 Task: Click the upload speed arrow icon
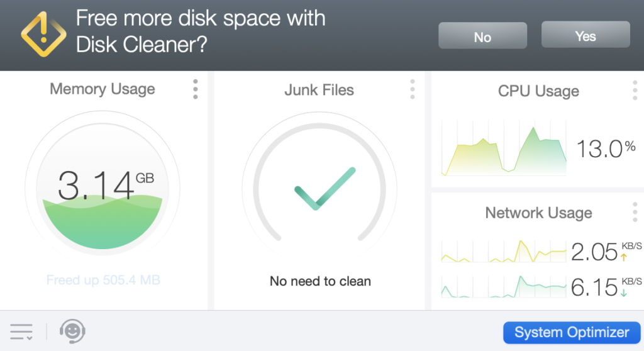pyautogui.click(x=624, y=257)
